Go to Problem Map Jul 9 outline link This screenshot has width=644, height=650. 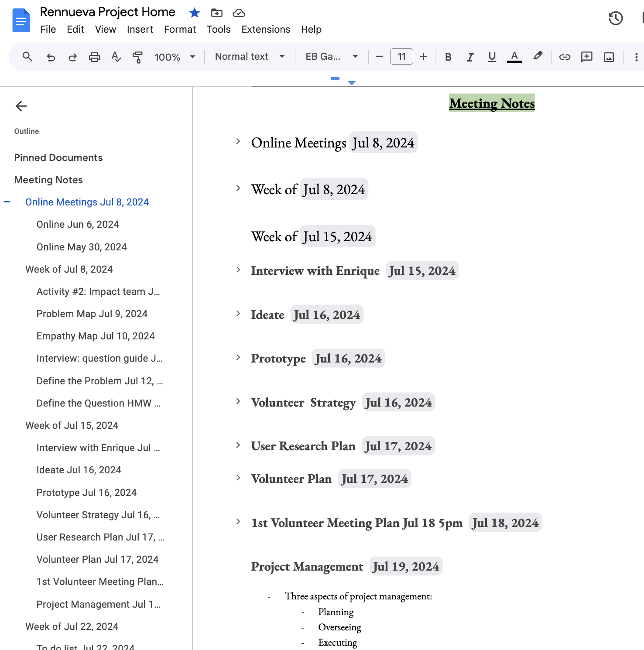[x=92, y=314]
